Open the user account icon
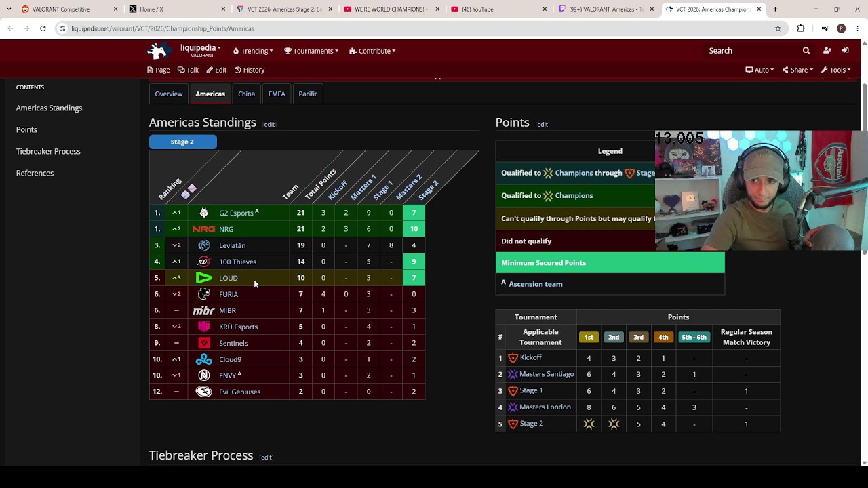Viewport: 868px width, 488px height. tap(827, 51)
